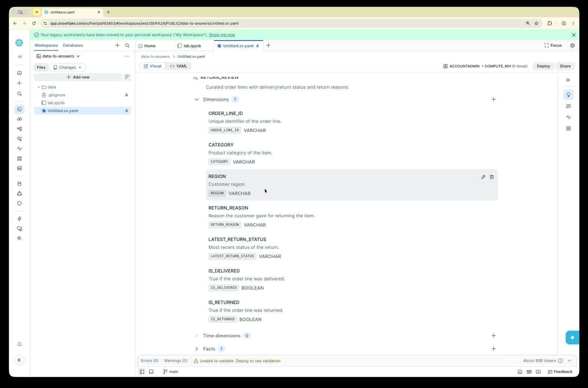The width and height of the screenshot is (588, 388).
Task: Edit the REGION dimension with pencil icon
Action: [483, 177]
